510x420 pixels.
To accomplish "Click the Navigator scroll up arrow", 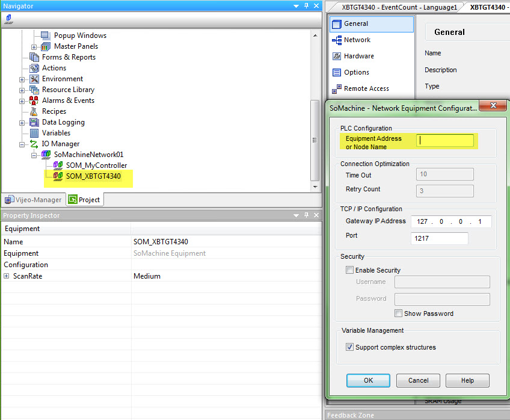I will pyautogui.click(x=315, y=35).
